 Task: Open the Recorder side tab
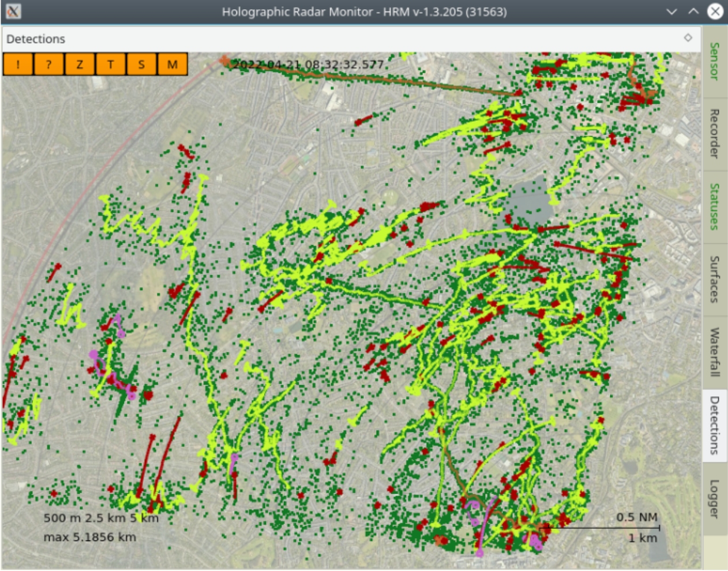pyautogui.click(x=714, y=134)
